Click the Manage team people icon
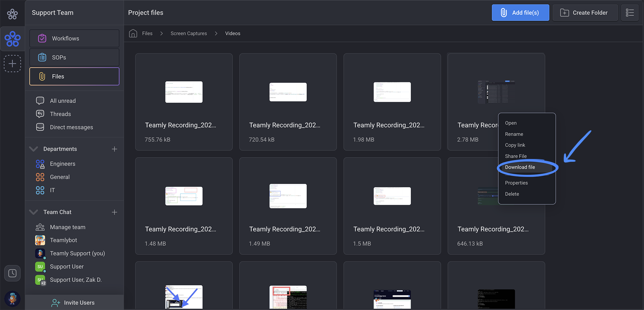This screenshot has width=644, height=310. tap(40, 227)
